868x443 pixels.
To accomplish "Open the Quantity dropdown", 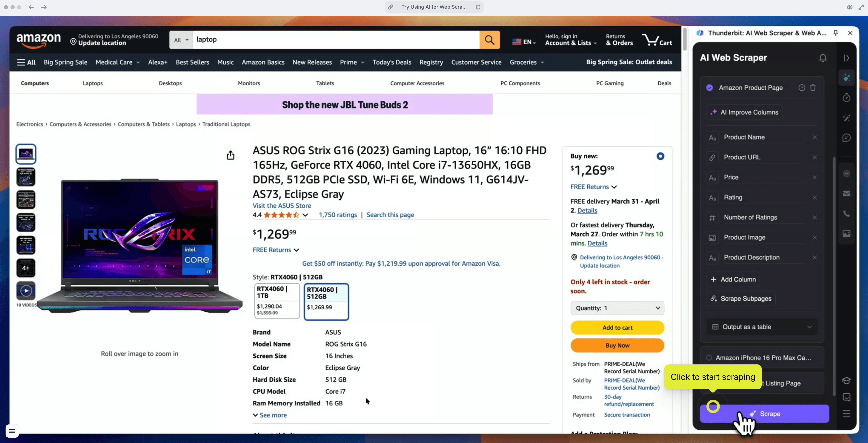I will point(617,308).
